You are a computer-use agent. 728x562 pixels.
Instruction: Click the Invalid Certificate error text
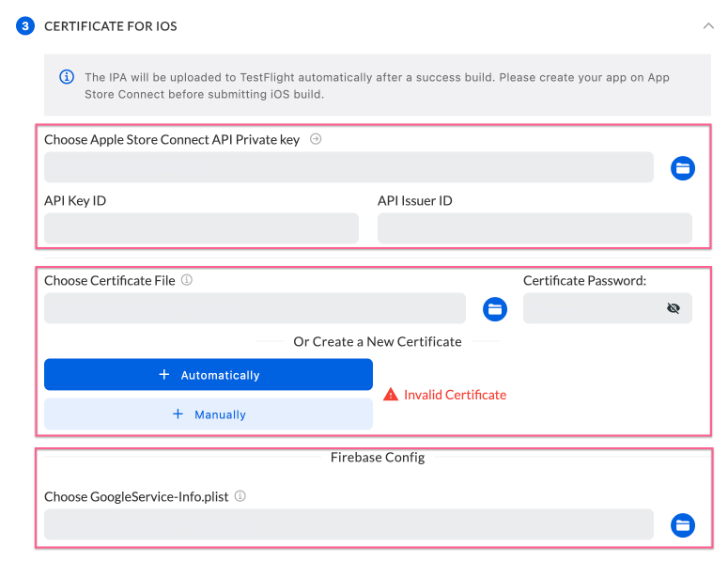click(455, 396)
